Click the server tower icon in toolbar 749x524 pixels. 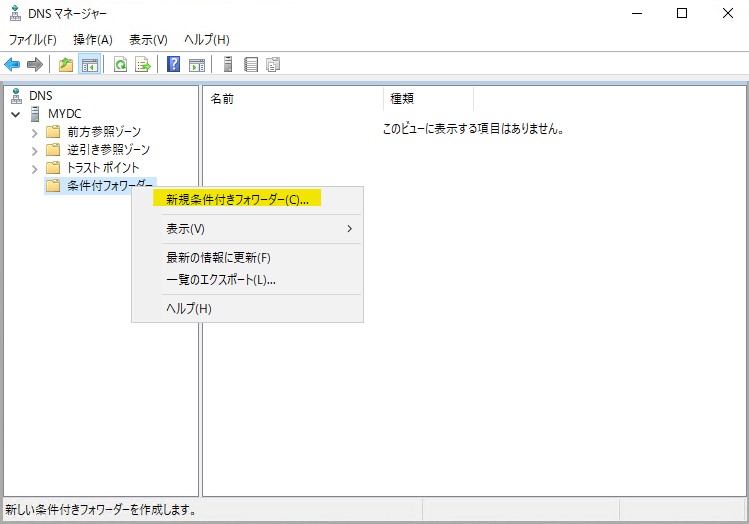[x=228, y=64]
